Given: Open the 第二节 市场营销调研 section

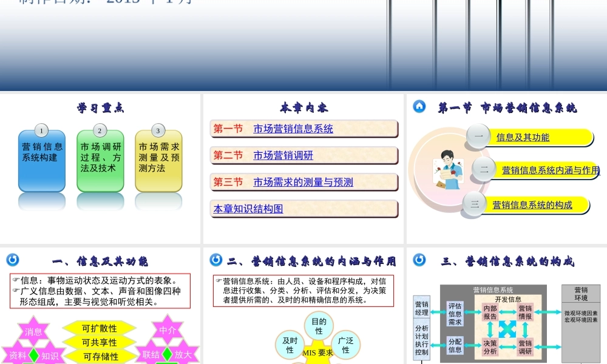Looking at the screenshot, I should (x=285, y=155).
